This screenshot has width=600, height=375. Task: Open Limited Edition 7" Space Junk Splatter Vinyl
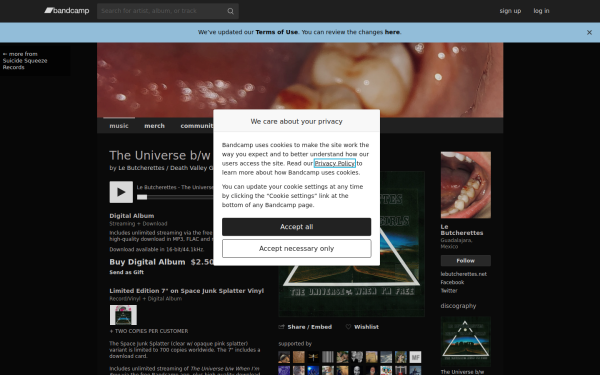tap(187, 291)
